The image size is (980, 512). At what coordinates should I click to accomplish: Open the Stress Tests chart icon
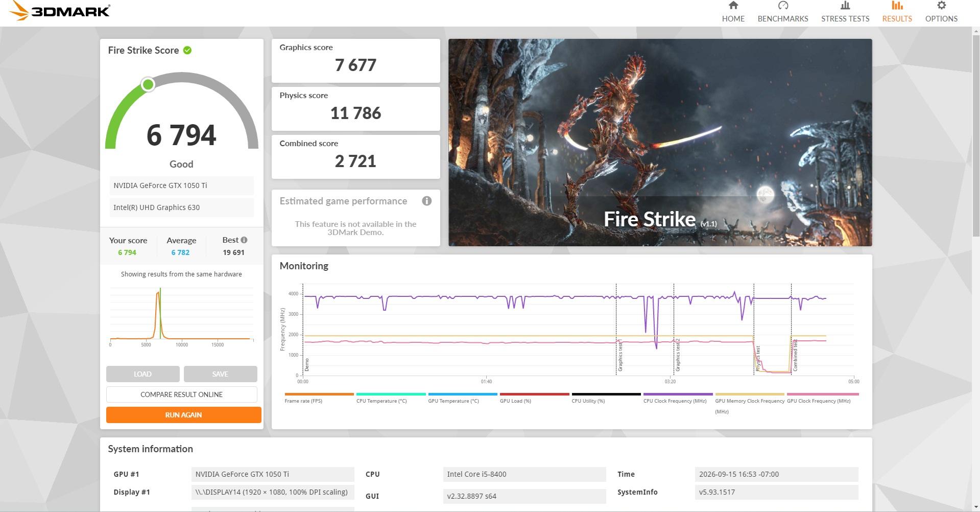pos(845,6)
